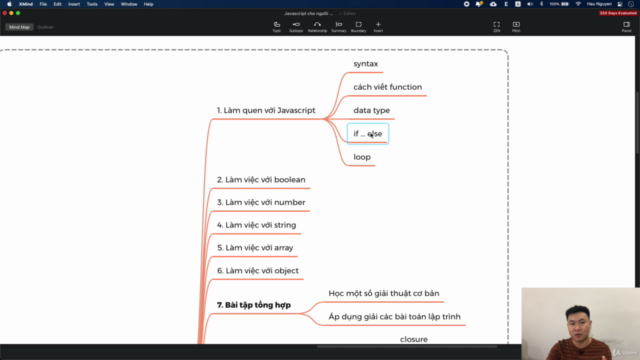Click the horizontal scrollbar at bottom
The image size is (640, 360).
407,347
